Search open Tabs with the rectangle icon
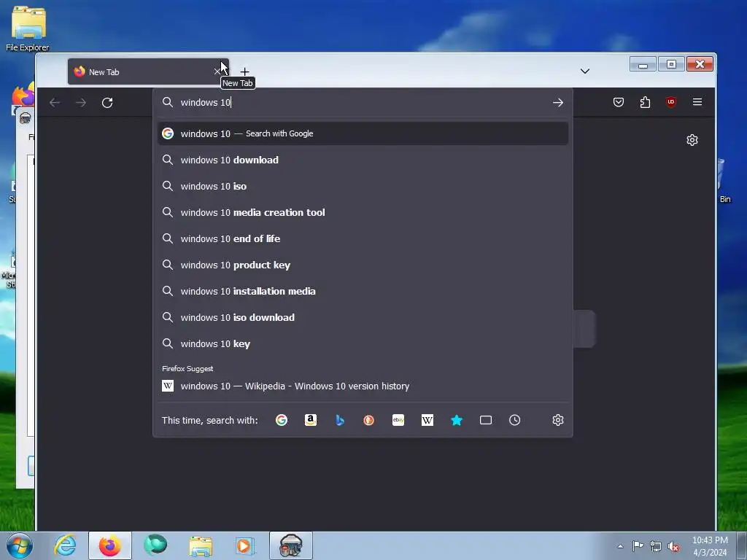The width and height of the screenshot is (747, 560). point(485,420)
